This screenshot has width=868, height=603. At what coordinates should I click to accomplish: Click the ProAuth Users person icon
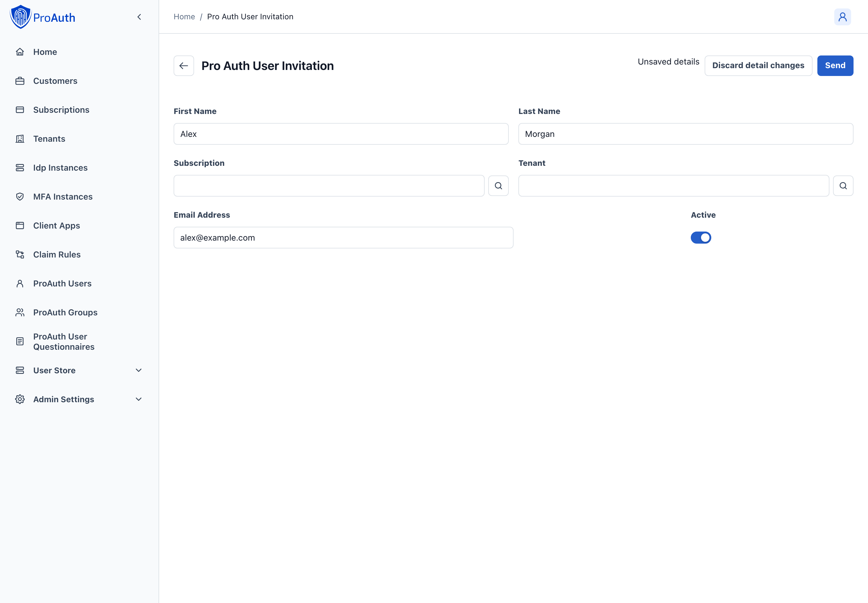tap(20, 283)
